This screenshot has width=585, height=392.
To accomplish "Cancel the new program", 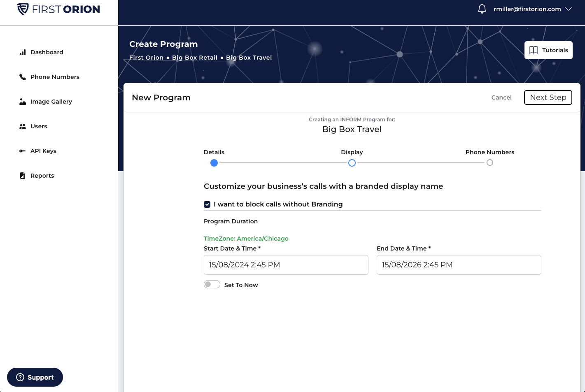I will click(501, 97).
